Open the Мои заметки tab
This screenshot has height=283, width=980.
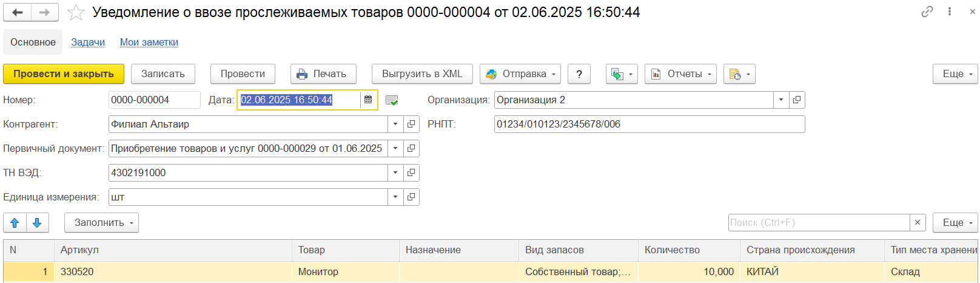click(149, 42)
